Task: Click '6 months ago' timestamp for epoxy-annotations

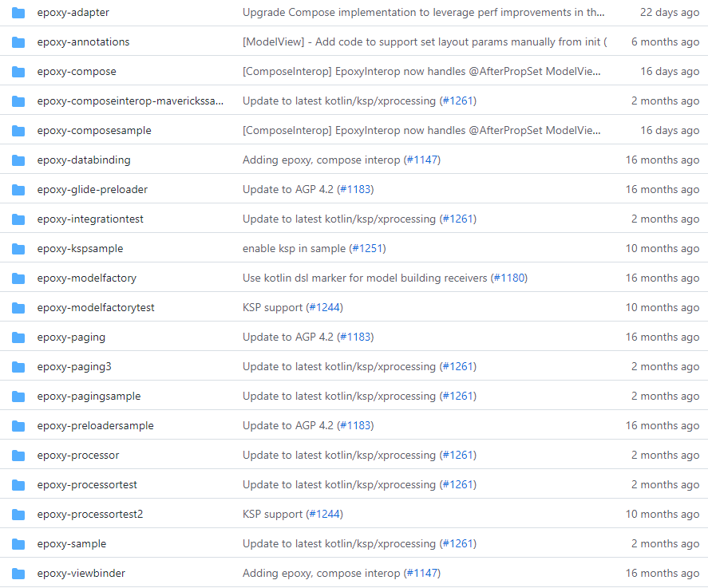Action: pyautogui.click(x=665, y=42)
